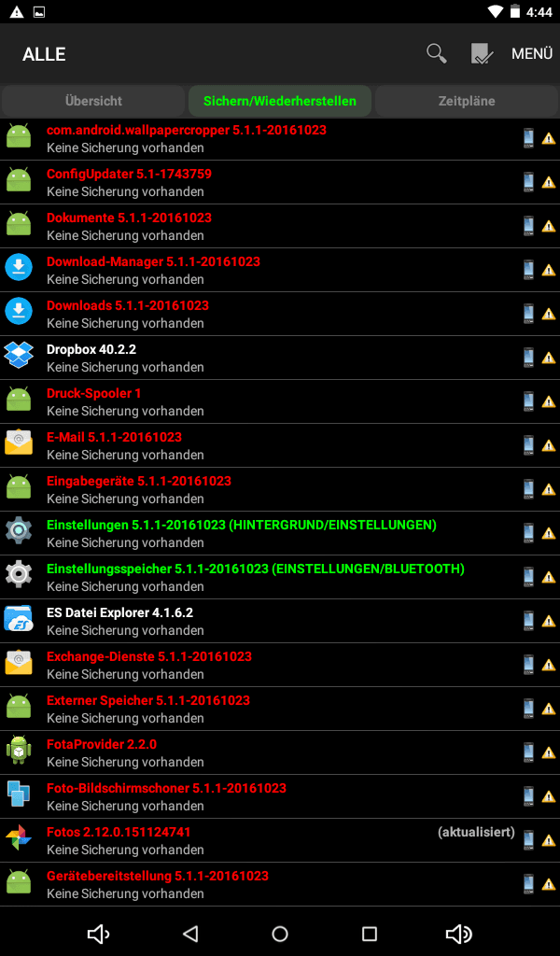
Task: Select Eingabegeräte 5.1.1-20161023 entry
Action: 280,489
